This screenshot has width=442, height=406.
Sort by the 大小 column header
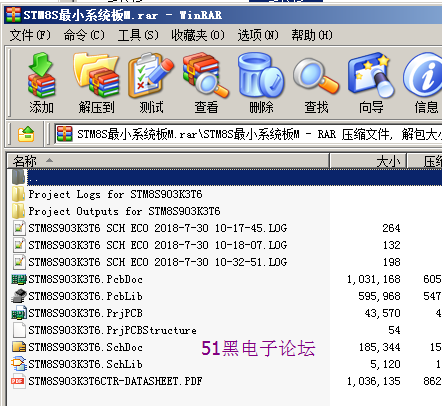tap(368, 161)
